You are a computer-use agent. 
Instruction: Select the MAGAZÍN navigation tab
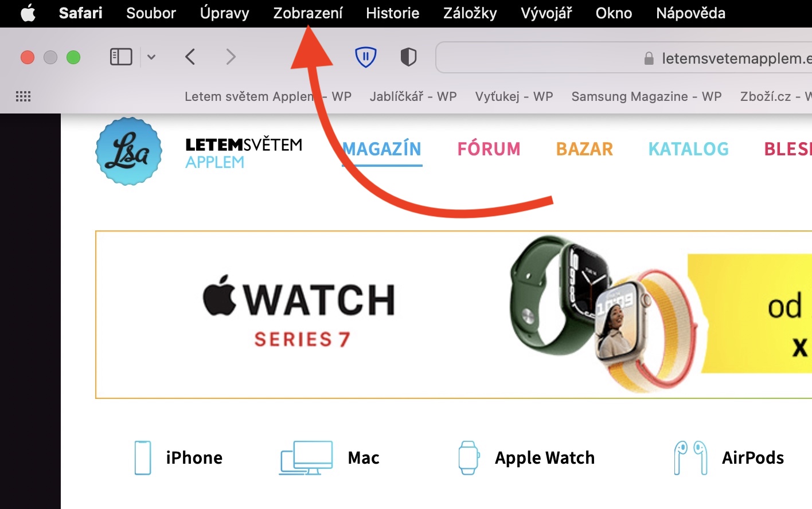pos(382,149)
